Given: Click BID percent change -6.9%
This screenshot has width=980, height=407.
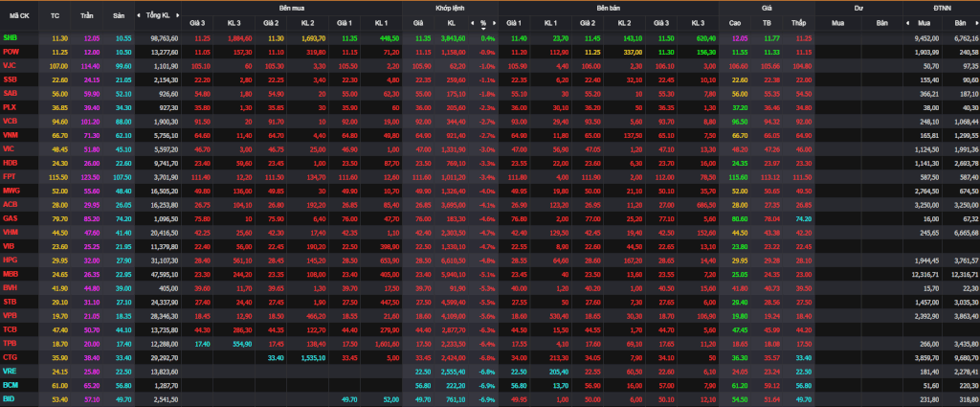Looking at the screenshot, I should (x=487, y=398).
